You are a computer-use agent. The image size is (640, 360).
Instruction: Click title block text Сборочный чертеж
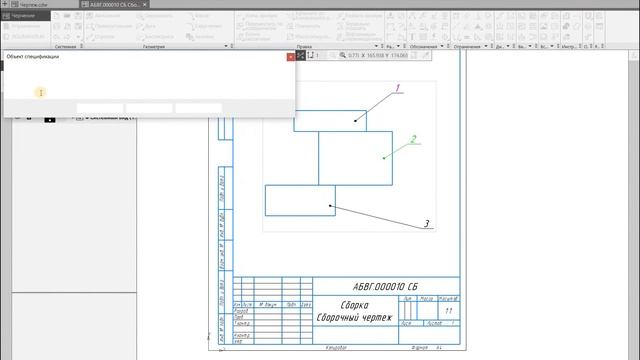coord(354,318)
